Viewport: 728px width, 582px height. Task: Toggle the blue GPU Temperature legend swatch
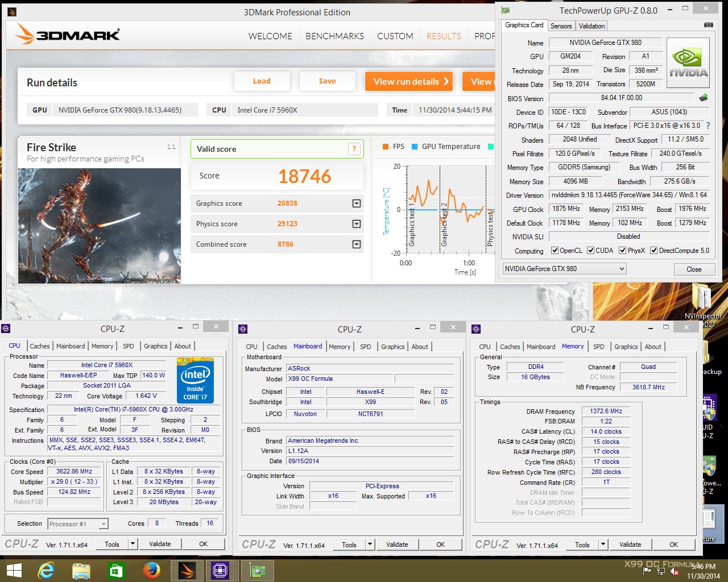click(415, 147)
